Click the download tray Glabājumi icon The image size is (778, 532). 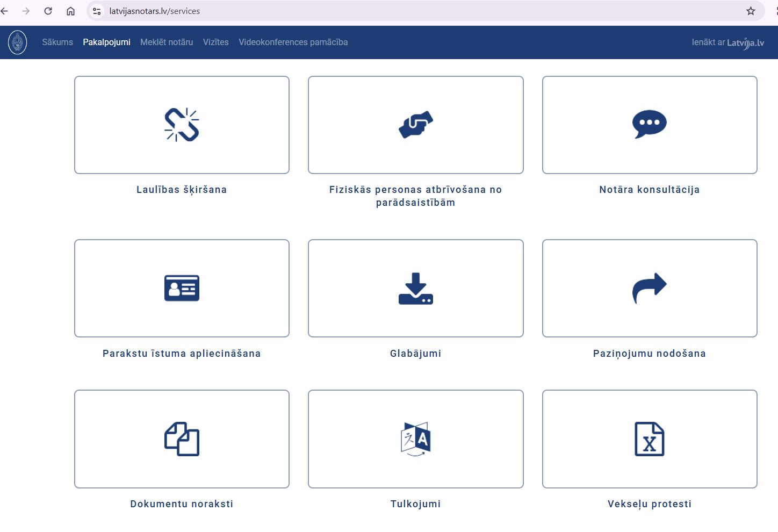point(415,289)
